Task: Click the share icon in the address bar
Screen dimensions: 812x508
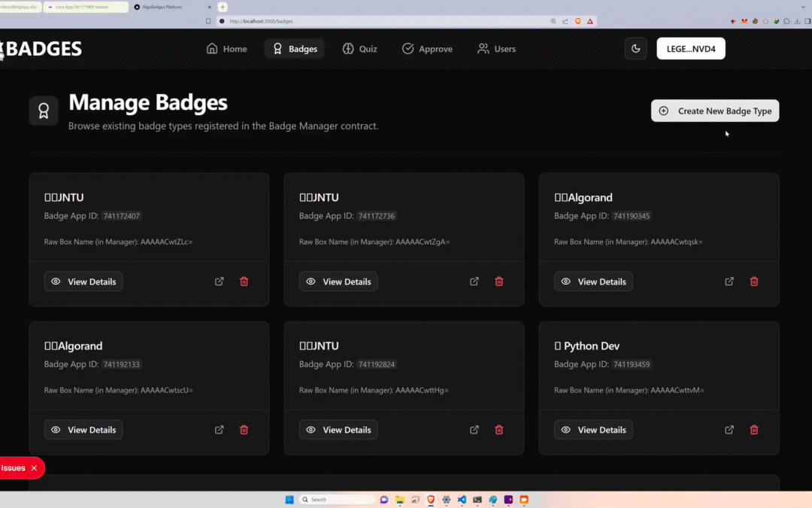Action: coord(565,21)
